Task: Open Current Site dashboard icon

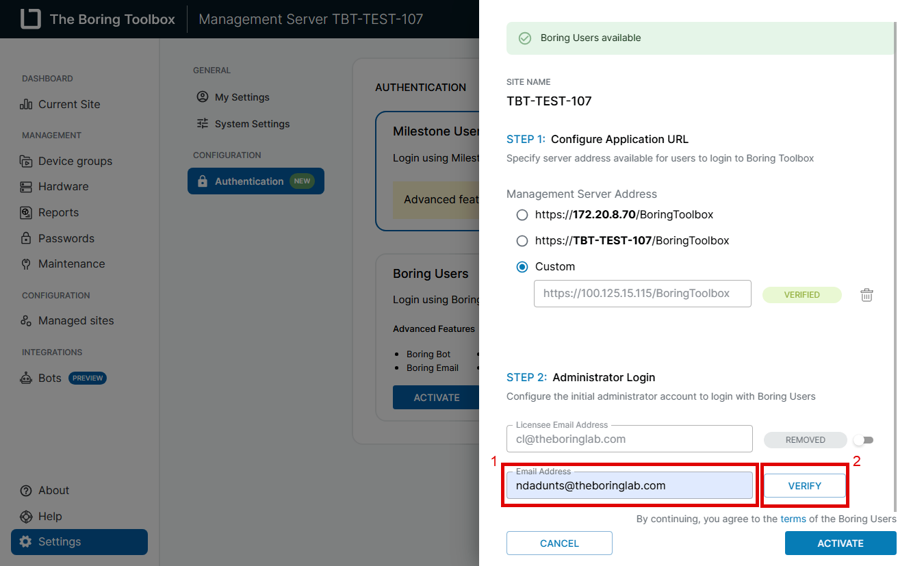Action: click(x=26, y=105)
